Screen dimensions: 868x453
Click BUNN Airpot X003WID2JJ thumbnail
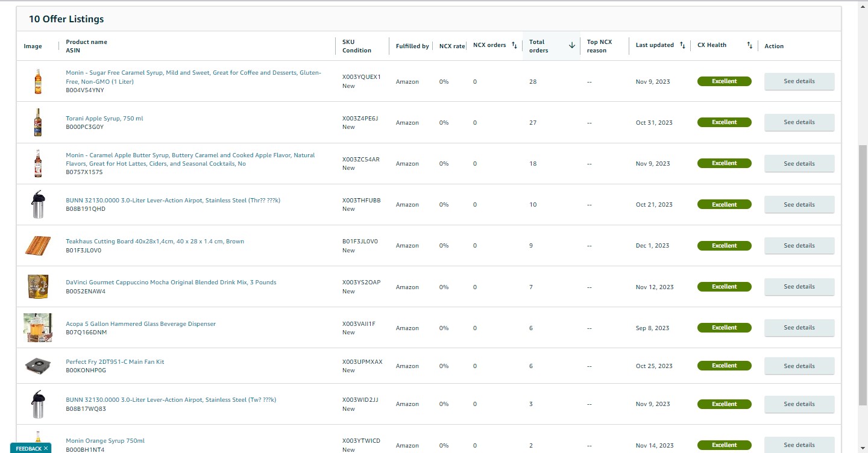click(37, 404)
